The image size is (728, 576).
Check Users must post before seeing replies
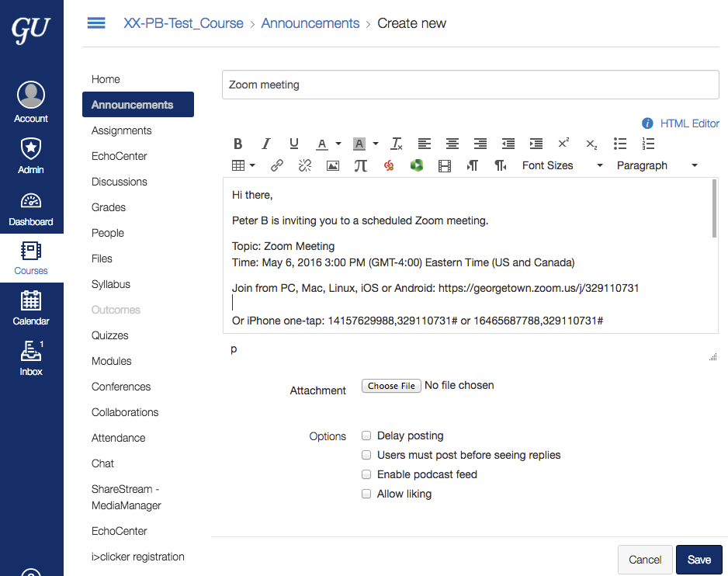pos(366,455)
